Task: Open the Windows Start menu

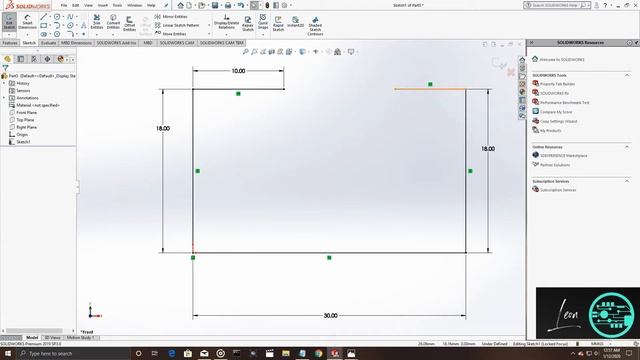Action: [x=8, y=353]
